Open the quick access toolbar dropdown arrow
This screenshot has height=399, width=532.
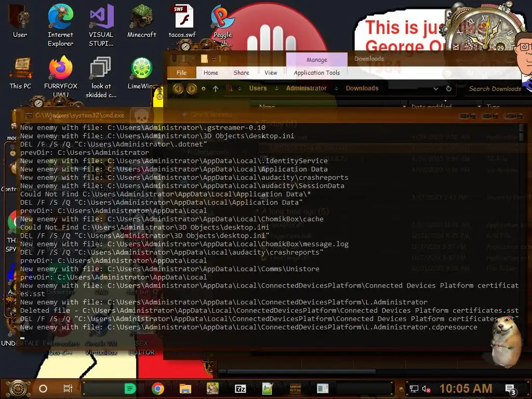[x=214, y=59]
